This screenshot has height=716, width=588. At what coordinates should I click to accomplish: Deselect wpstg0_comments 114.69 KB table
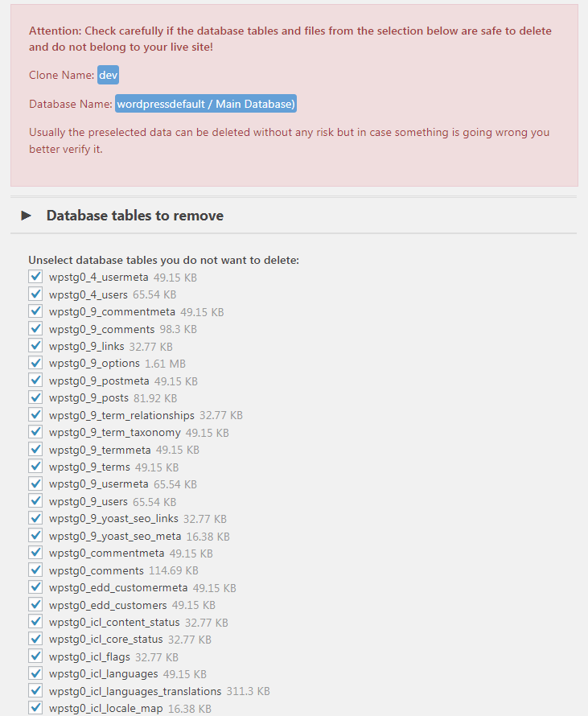pos(35,570)
